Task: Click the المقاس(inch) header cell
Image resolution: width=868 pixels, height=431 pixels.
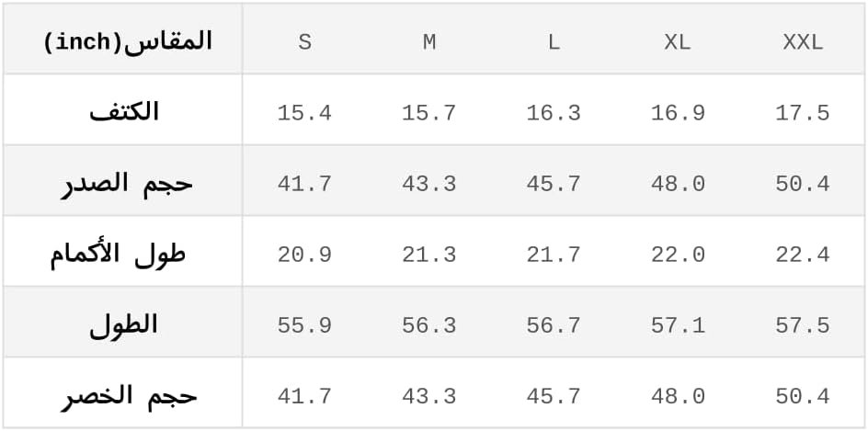Action: click(128, 41)
